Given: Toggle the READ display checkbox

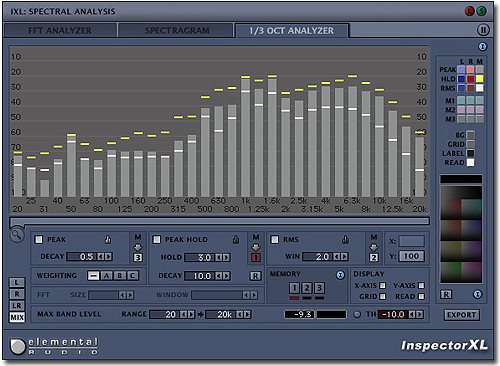Looking at the screenshot, I should [x=421, y=296].
